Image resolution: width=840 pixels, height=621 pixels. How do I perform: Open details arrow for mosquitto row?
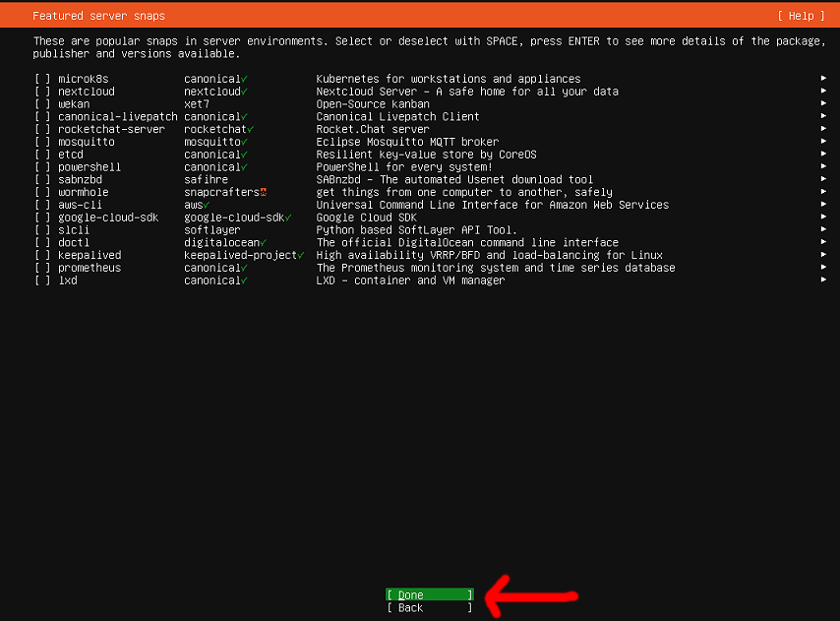tap(823, 142)
